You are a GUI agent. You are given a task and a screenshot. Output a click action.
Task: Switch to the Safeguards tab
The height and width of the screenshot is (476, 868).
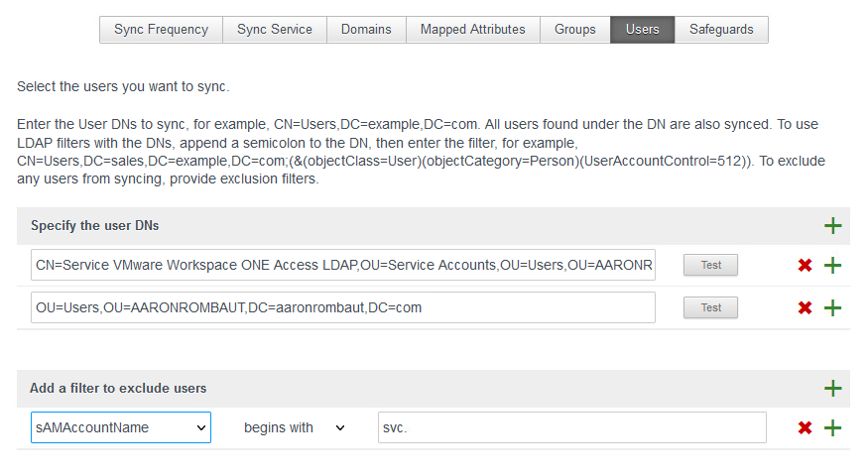tap(721, 30)
